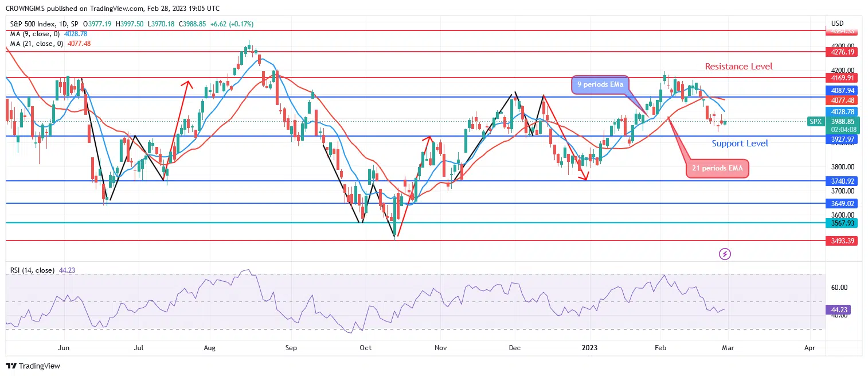Click the 4276.19 red price label
Screen dimensions: 868x376
tap(842, 52)
